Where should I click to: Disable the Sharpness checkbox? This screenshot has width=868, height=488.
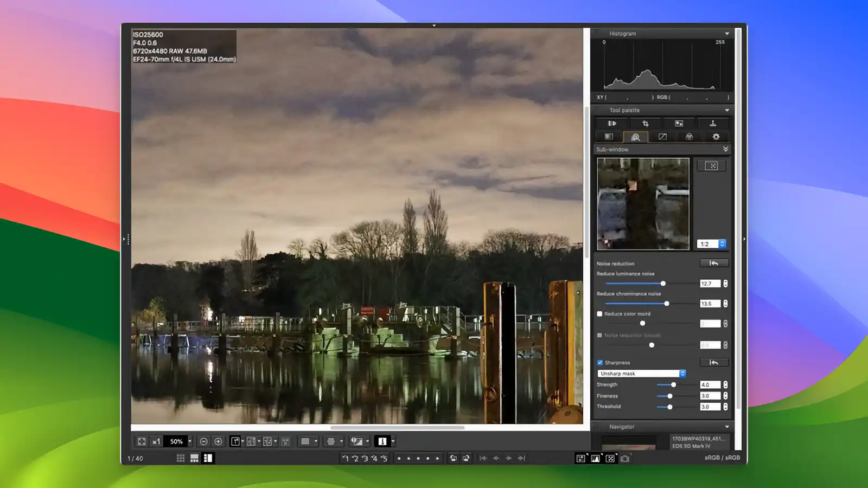599,363
